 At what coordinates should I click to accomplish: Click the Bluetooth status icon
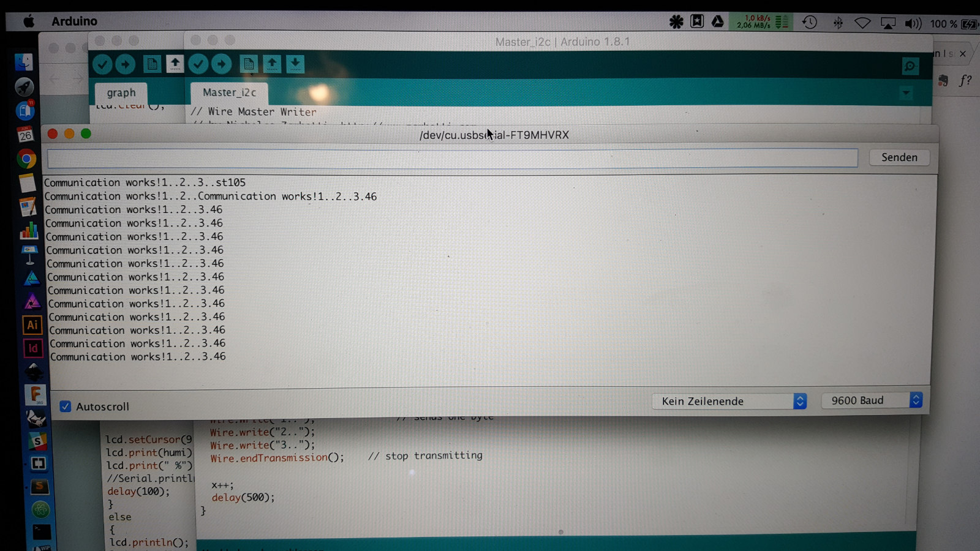click(x=838, y=23)
